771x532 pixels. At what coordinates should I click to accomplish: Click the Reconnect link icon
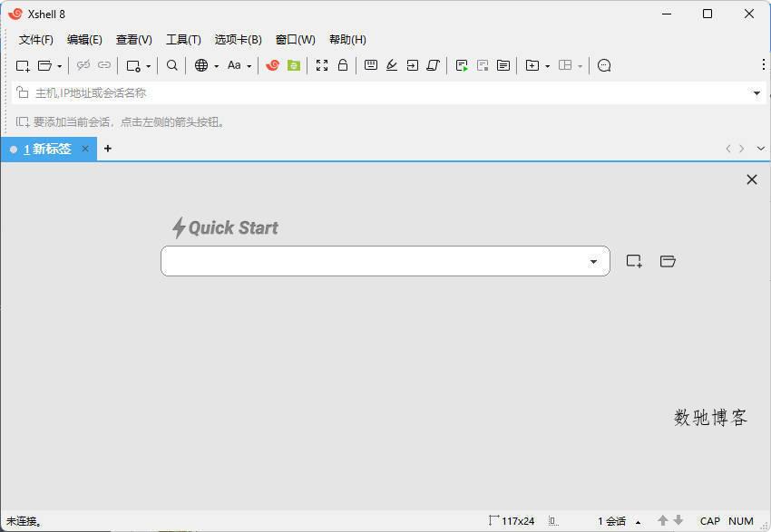pos(104,65)
